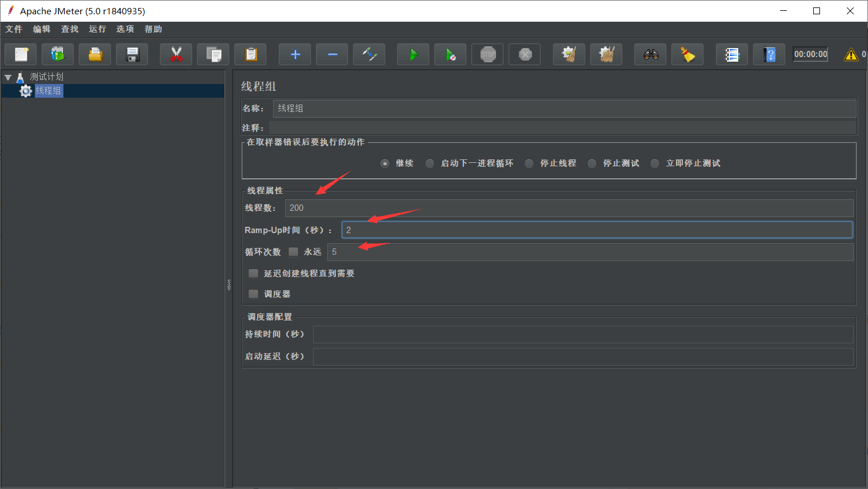
Task: Close the Apache JMeter window
Action: click(x=850, y=11)
